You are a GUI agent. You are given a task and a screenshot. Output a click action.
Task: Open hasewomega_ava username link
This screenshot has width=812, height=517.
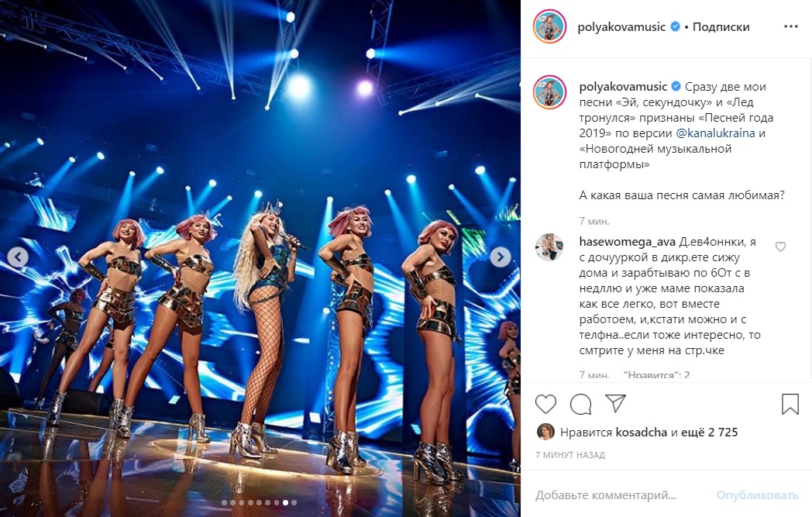[627, 242]
